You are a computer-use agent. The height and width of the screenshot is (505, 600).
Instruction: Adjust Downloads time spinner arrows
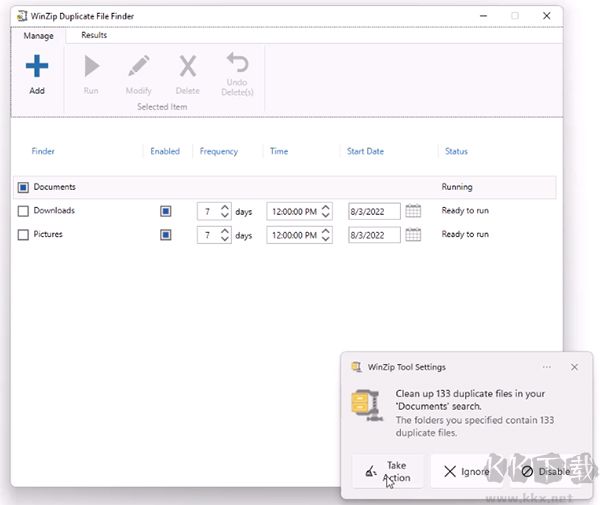pyautogui.click(x=325, y=211)
